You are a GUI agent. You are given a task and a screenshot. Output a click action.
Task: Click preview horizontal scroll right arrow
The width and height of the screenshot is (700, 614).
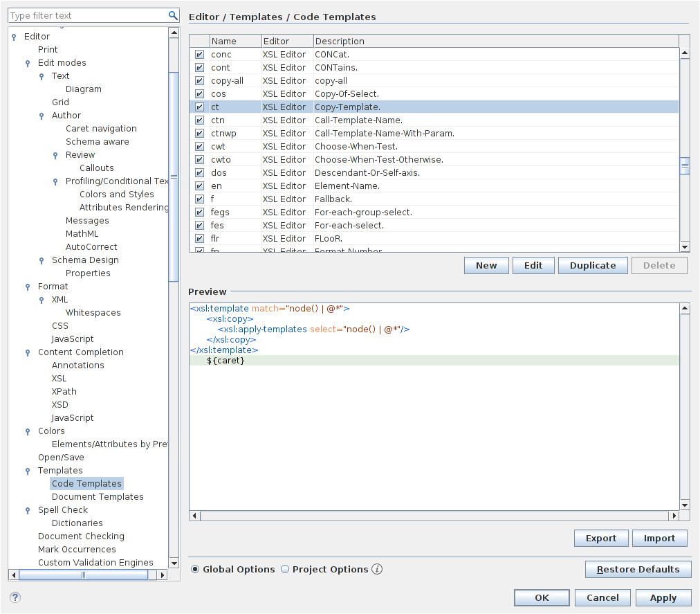674,516
